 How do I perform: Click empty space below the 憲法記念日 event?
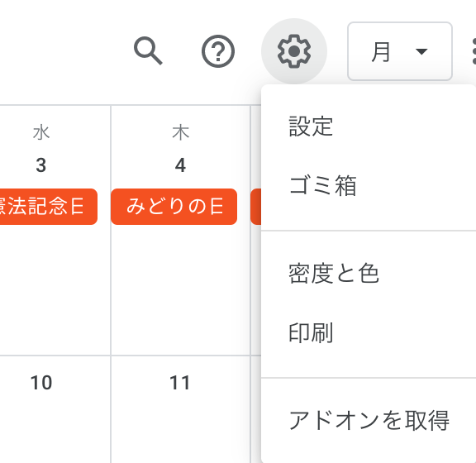(x=55, y=289)
